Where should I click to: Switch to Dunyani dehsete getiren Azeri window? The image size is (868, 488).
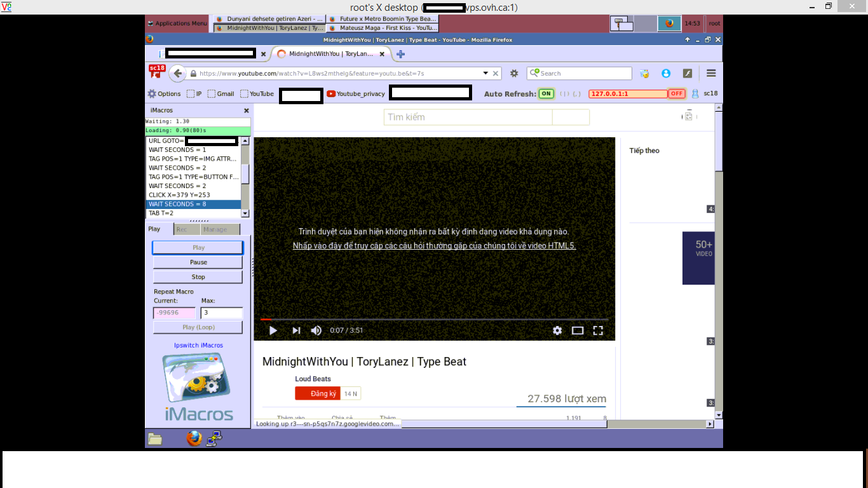269,19
